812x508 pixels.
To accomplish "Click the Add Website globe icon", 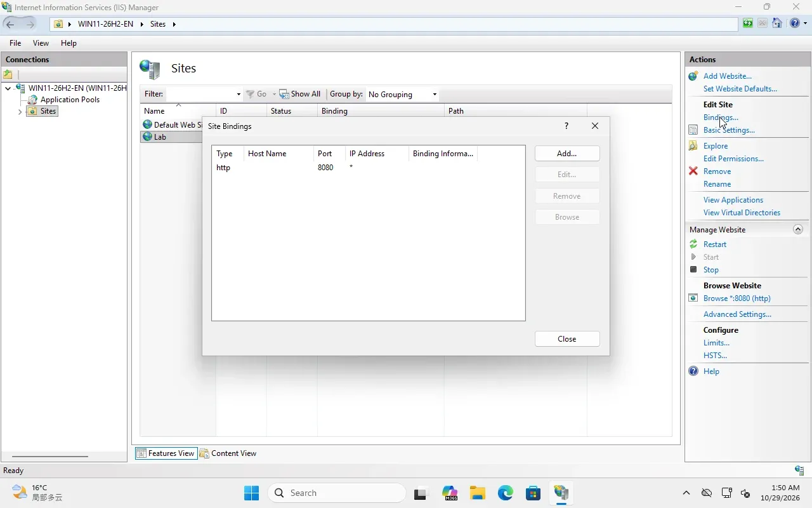I will [693, 76].
